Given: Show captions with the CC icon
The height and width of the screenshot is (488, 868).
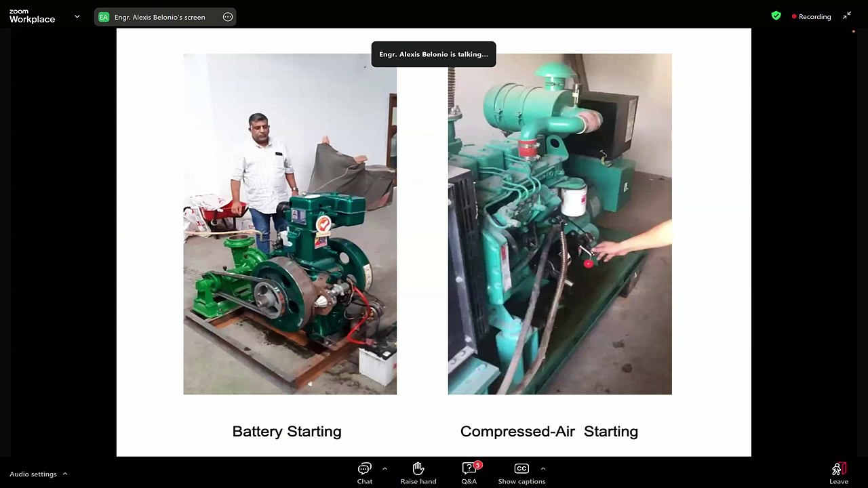Looking at the screenshot, I should pos(521,472).
